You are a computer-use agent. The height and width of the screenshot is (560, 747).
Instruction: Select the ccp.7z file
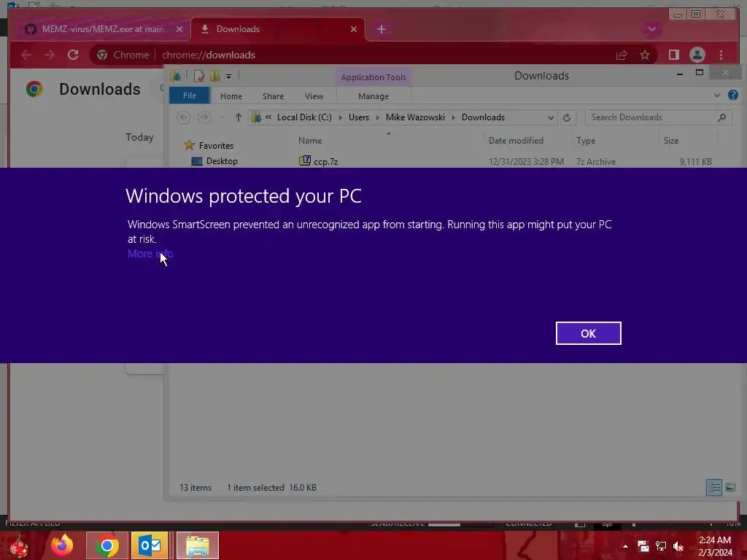point(325,161)
